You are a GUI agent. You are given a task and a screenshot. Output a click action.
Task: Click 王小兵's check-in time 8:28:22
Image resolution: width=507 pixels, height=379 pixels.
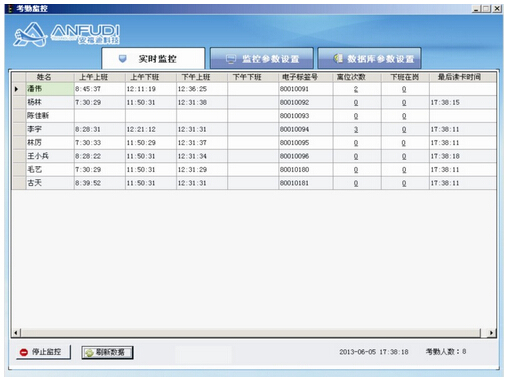(88, 156)
